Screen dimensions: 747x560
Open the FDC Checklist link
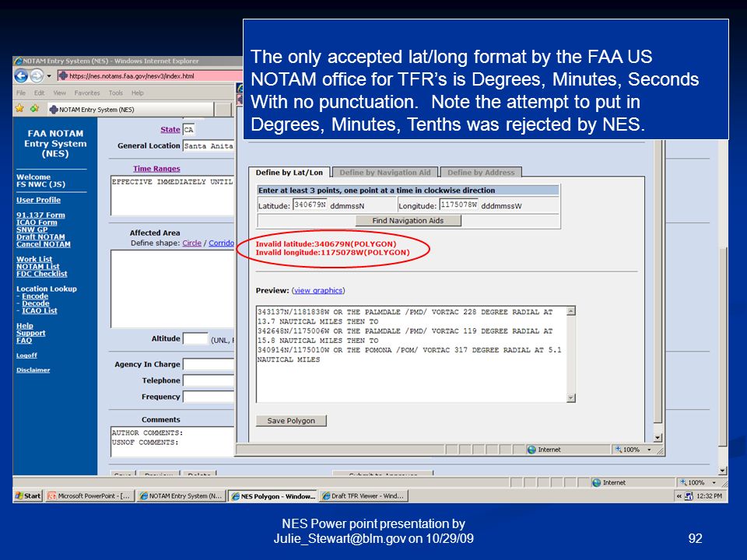42,274
